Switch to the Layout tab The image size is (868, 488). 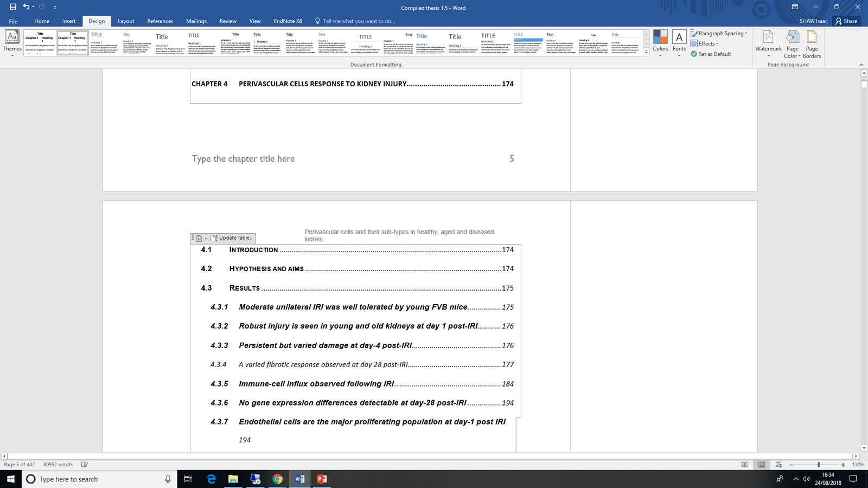[126, 21]
